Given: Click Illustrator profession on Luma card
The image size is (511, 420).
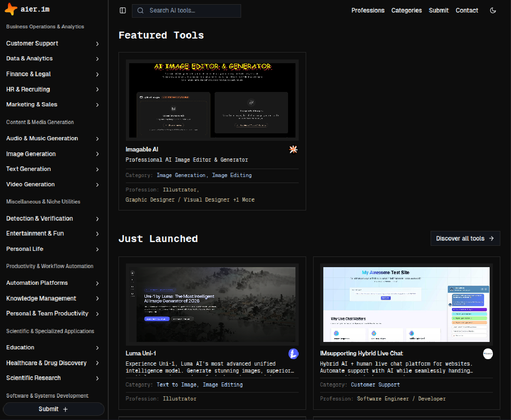Looking at the screenshot, I should pyautogui.click(x=180, y=399).
